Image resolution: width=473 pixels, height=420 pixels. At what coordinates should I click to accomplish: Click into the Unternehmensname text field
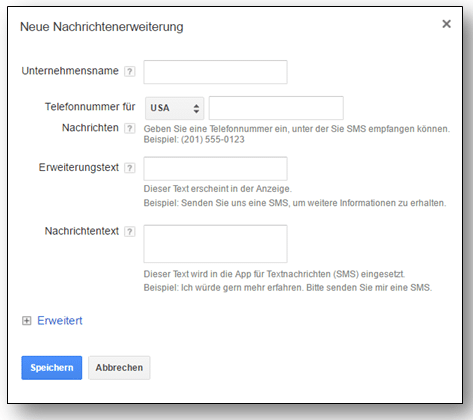pos(215,72)
